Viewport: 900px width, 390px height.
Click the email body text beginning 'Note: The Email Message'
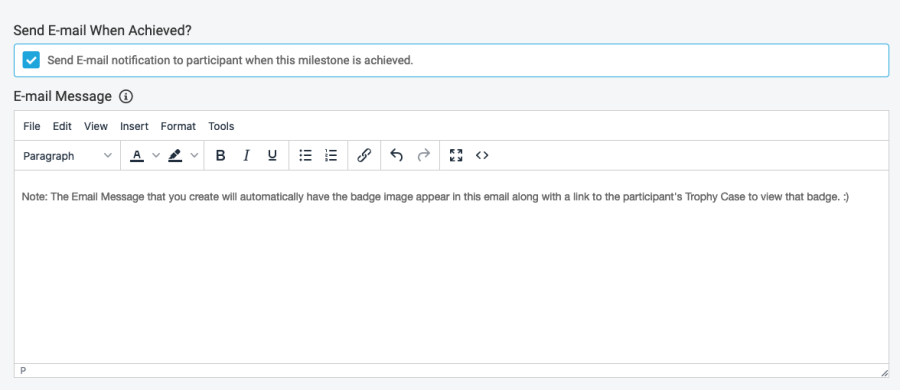click(435, 197)
